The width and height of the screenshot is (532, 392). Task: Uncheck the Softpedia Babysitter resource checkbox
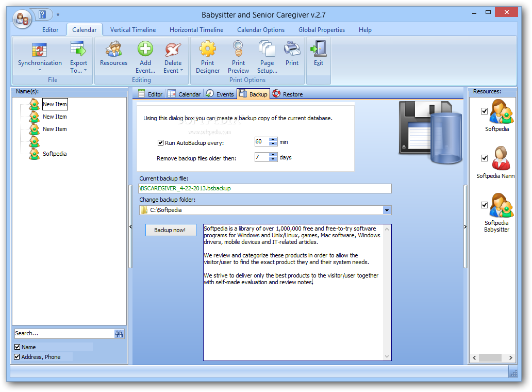coord(484,205)
